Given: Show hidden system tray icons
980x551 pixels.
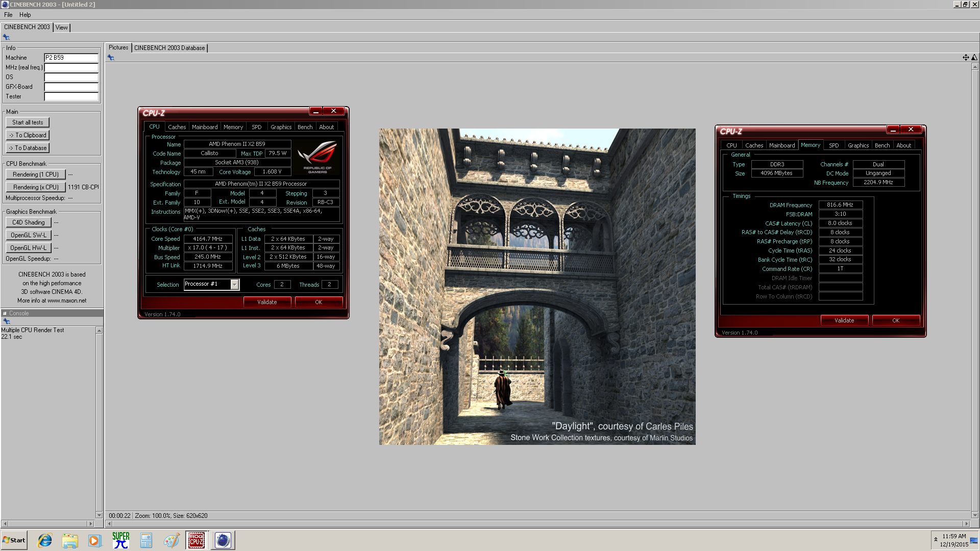Looking at the screenshot, I should pyautogui.click(x=936, y=539).
